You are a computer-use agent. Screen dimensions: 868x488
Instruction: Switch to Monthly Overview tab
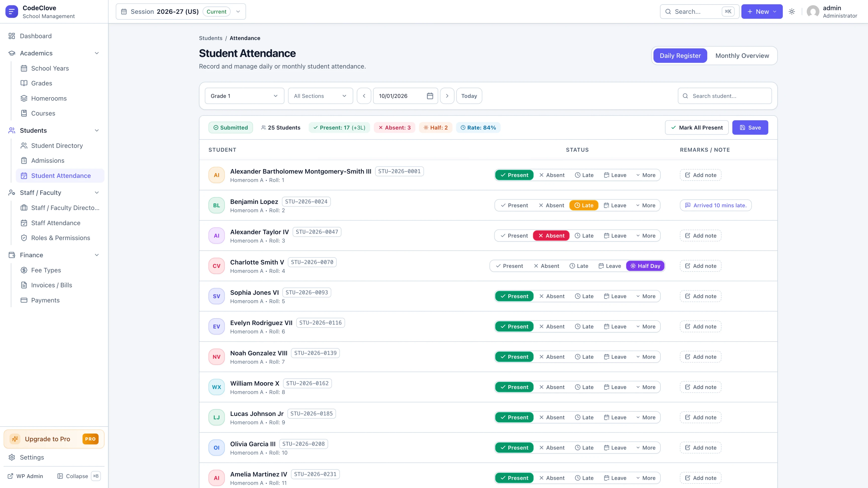[742, 56]
